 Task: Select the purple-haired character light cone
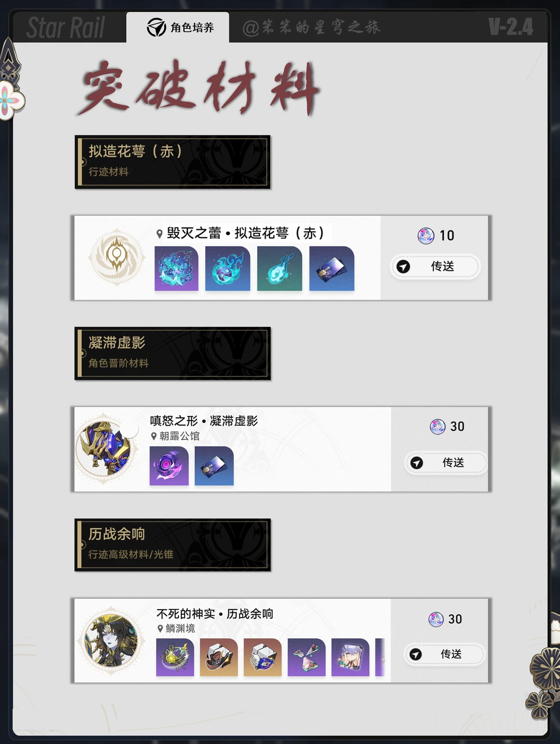coord(351,657)
